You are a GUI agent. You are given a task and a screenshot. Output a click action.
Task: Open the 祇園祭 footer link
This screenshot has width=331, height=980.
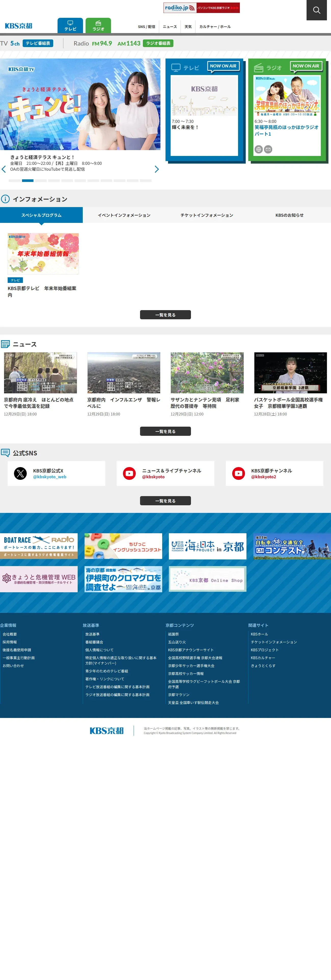coord(173,634)
